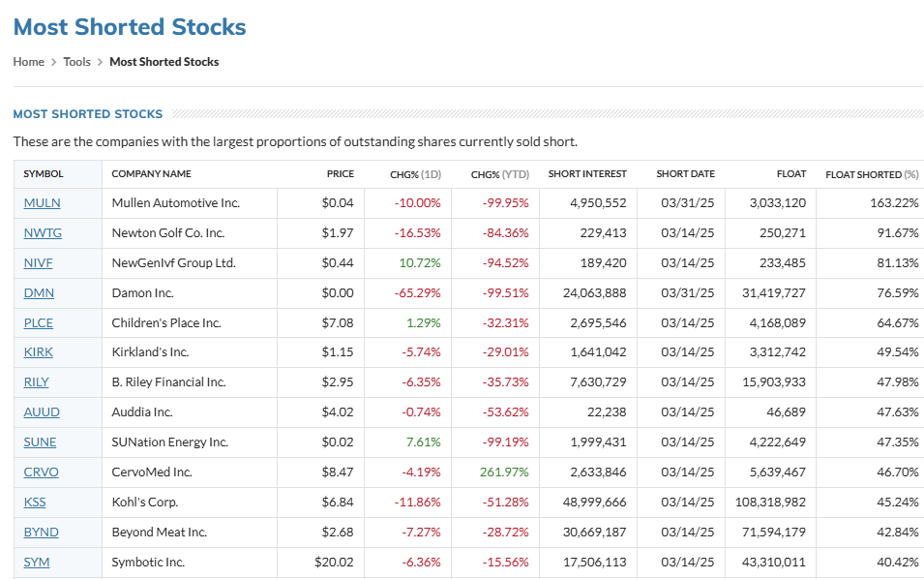Viewport: 924px width, 579px height.
Task: Click Symbotic Inc. company name
Action: (x=148, y=563)
